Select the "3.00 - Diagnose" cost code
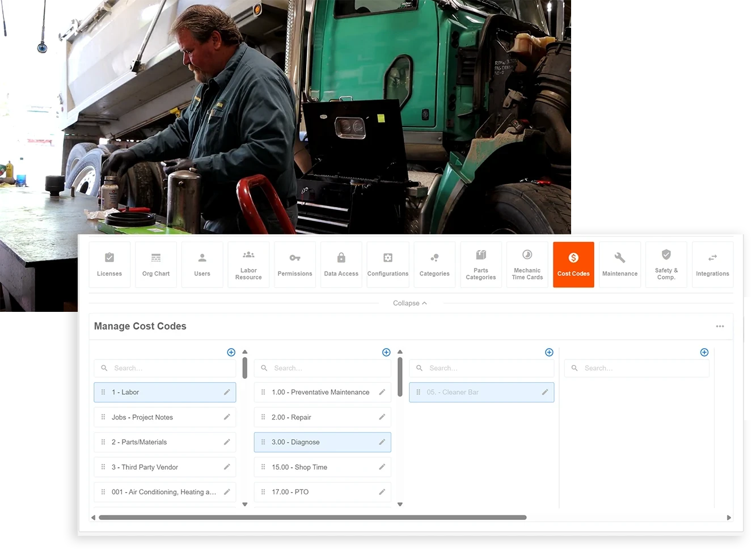 point(322,442)
